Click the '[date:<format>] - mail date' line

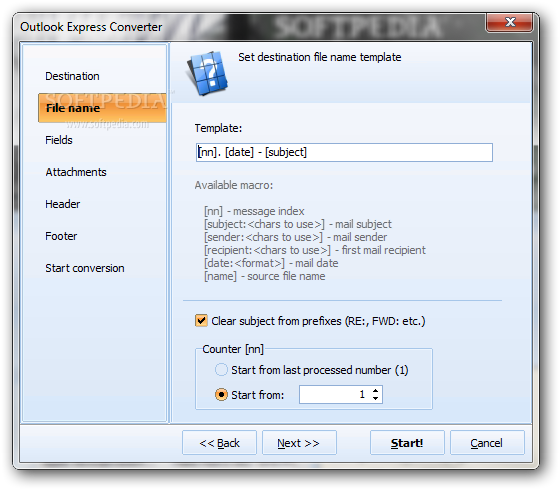(x=271, y=263)
